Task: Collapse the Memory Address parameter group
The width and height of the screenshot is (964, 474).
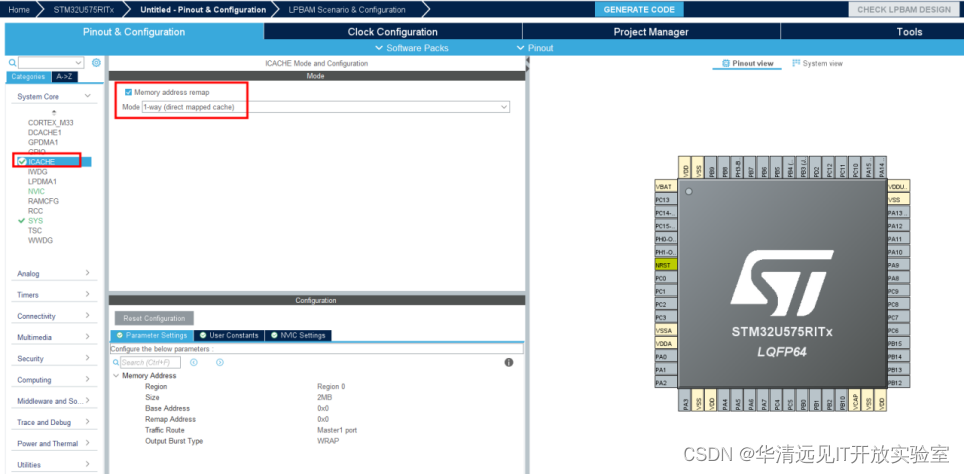Action: tap(116, 376)
